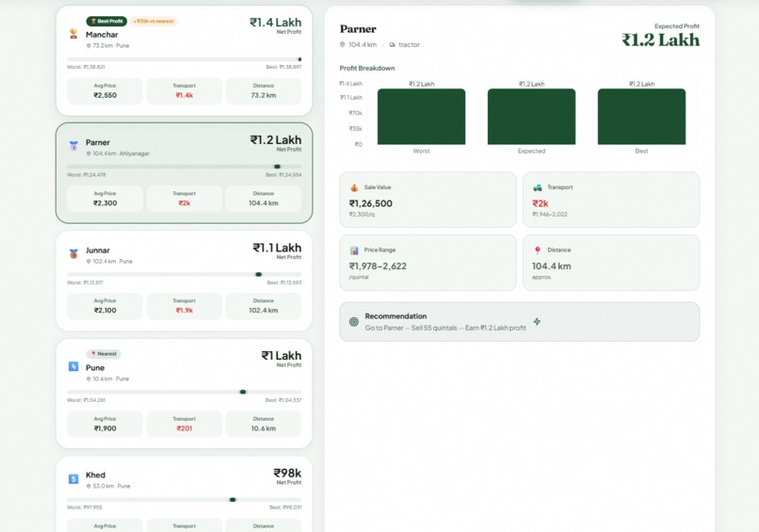Image resolution: width=759 pixels, height=532 pixels.
Task: Click the Profit Breakdown heading
Action: tap(367, 68)
